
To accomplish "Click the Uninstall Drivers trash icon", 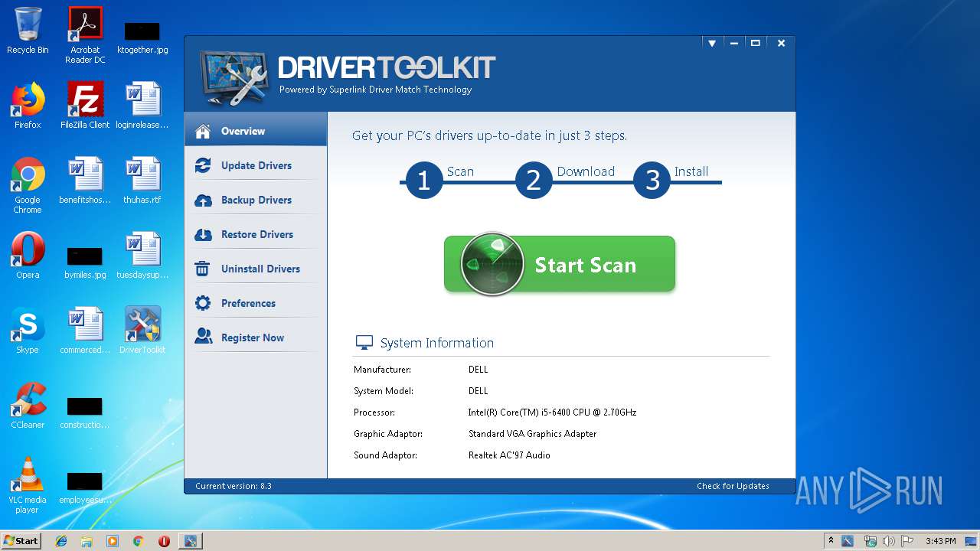I will pos(203,269).
